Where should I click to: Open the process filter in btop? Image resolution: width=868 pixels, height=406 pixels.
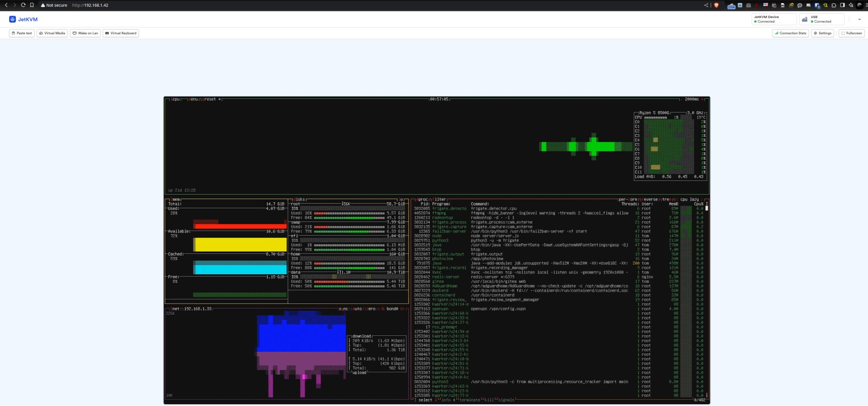[x=439, y=200]
